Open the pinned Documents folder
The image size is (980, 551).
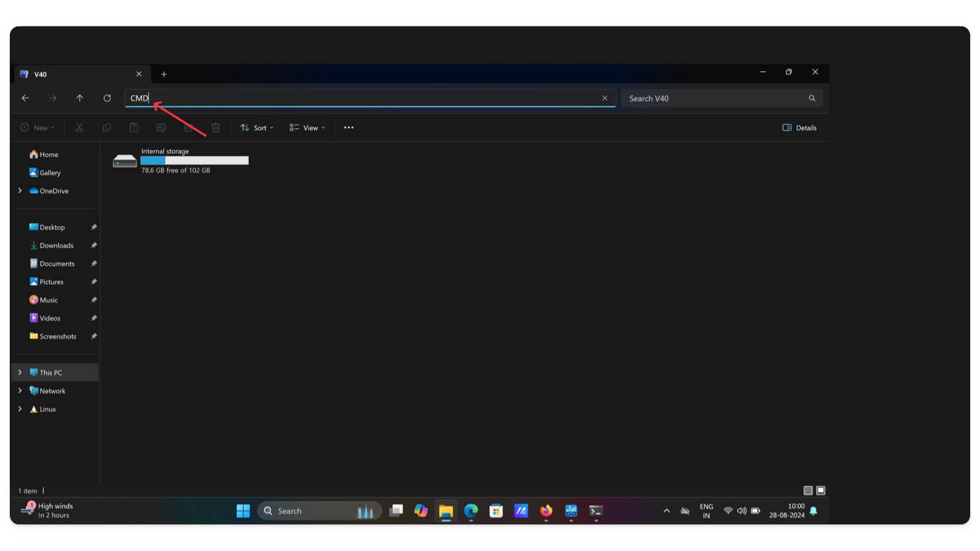tap(52, 264)
